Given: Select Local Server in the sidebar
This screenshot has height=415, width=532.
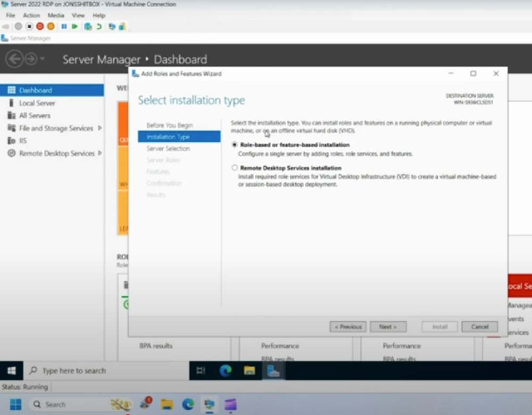Looking at the screenshot, I should [x=37, y=103].
